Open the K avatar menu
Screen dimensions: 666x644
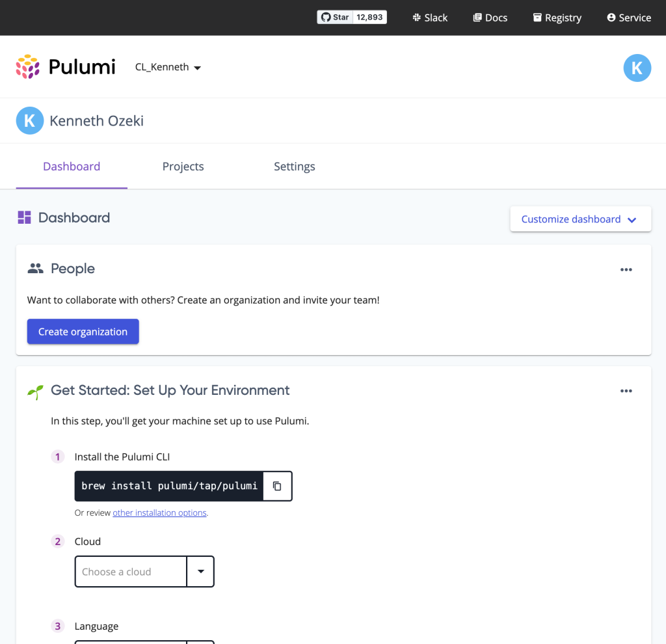637,68
